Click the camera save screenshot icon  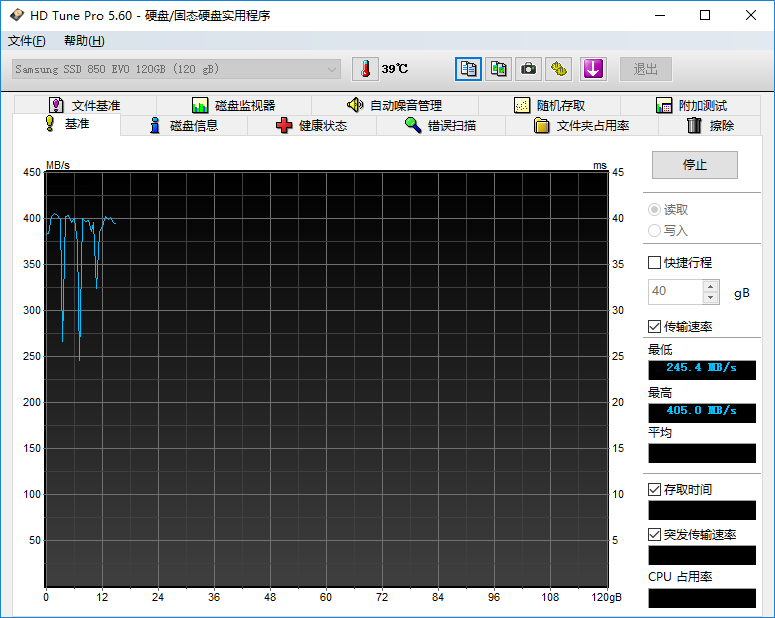coord(528,69)
